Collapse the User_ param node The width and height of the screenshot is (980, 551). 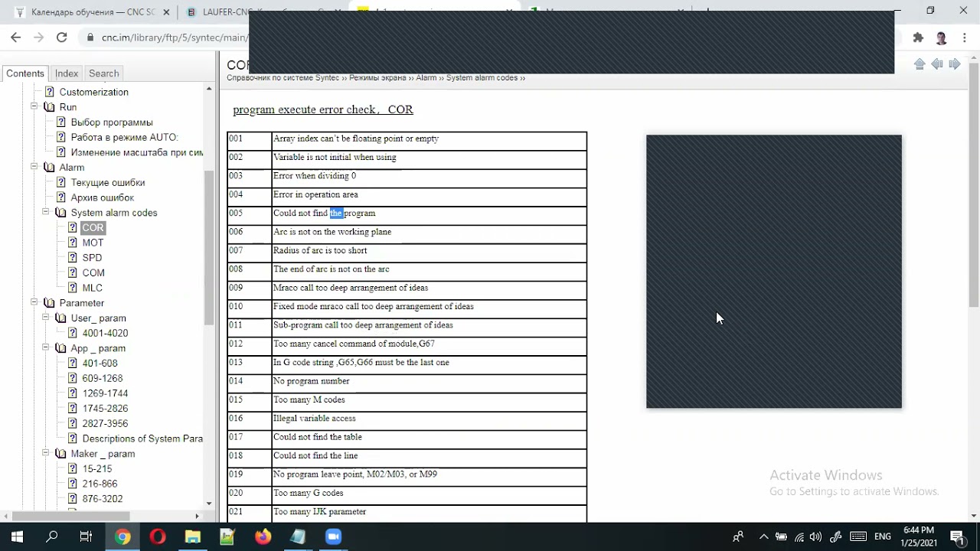[46, 318]
